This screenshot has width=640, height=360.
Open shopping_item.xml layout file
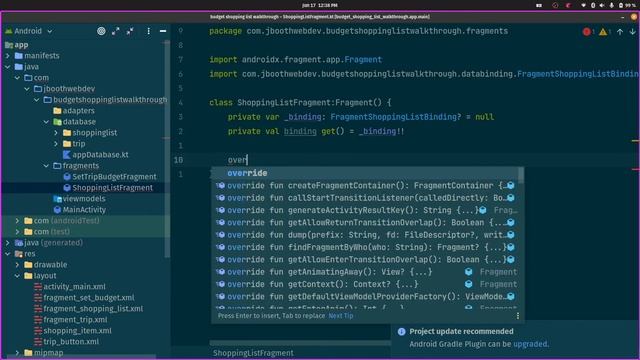click(73, 331)
